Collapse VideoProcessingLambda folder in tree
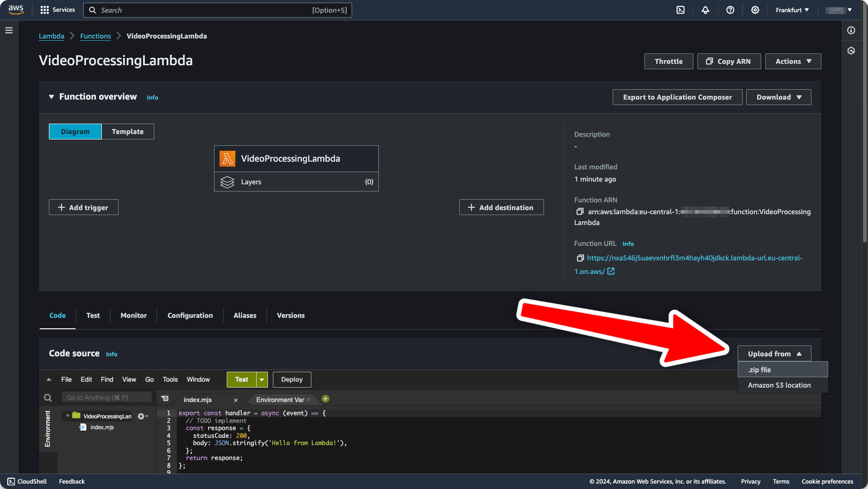868x489 pixels. point(67,416)
